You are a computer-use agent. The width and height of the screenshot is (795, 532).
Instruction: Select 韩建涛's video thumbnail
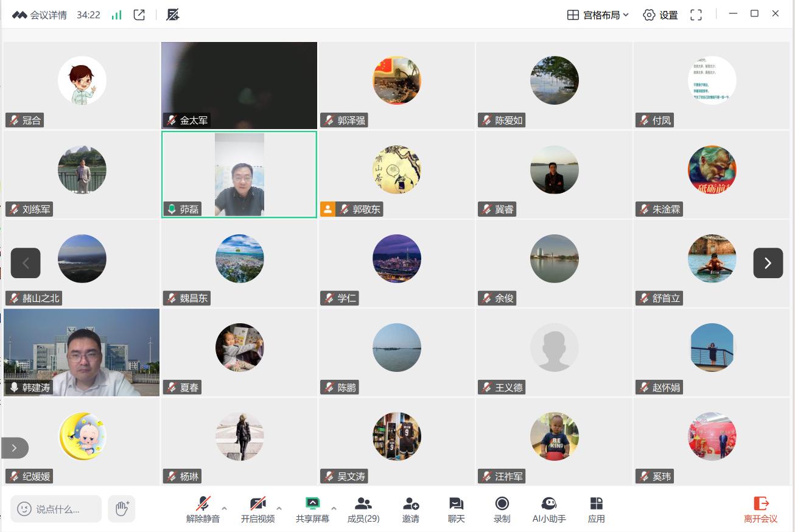82,352
